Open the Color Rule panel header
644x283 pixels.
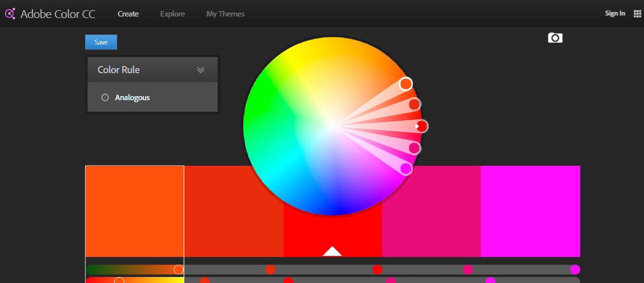(x=119, y=70)
